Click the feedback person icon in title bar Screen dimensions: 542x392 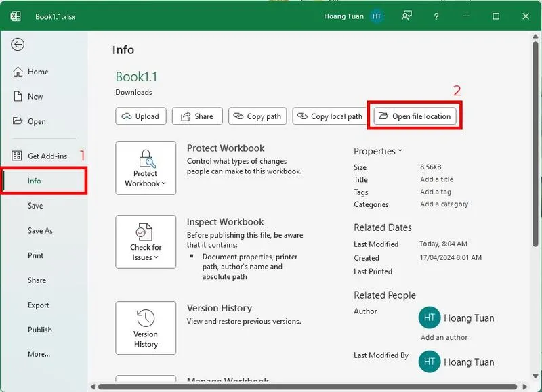coord(406,16)
